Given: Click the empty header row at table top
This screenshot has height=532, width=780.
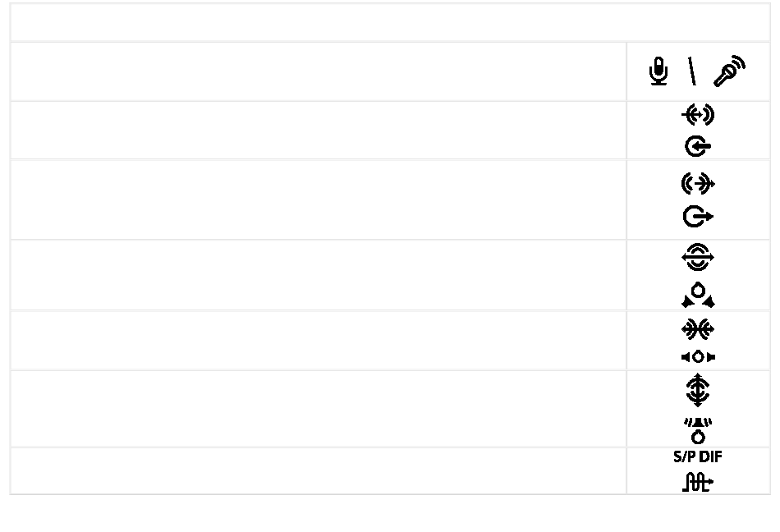Looking at the screenshot, I should 390,22.
